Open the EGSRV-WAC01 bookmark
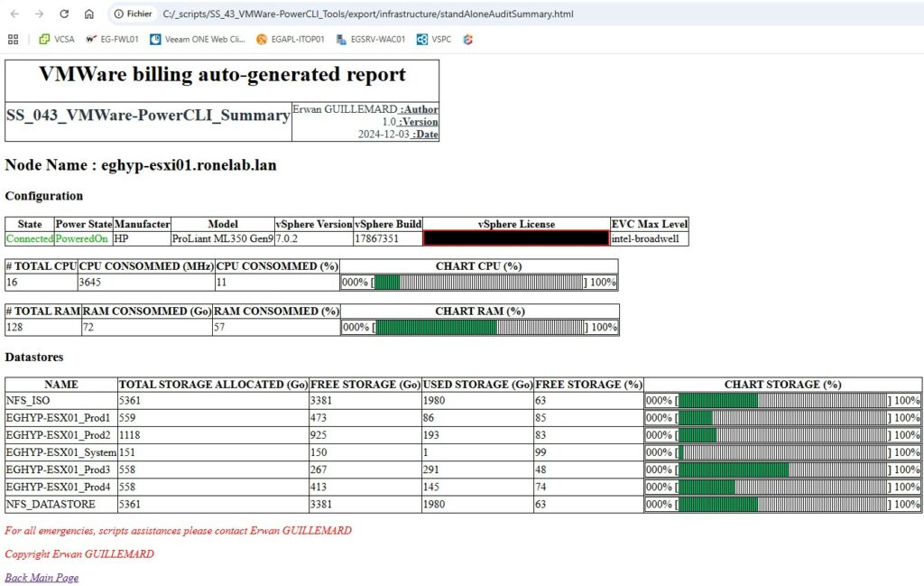The width and height of the screenshot is (924, 586). coord(370,40)
